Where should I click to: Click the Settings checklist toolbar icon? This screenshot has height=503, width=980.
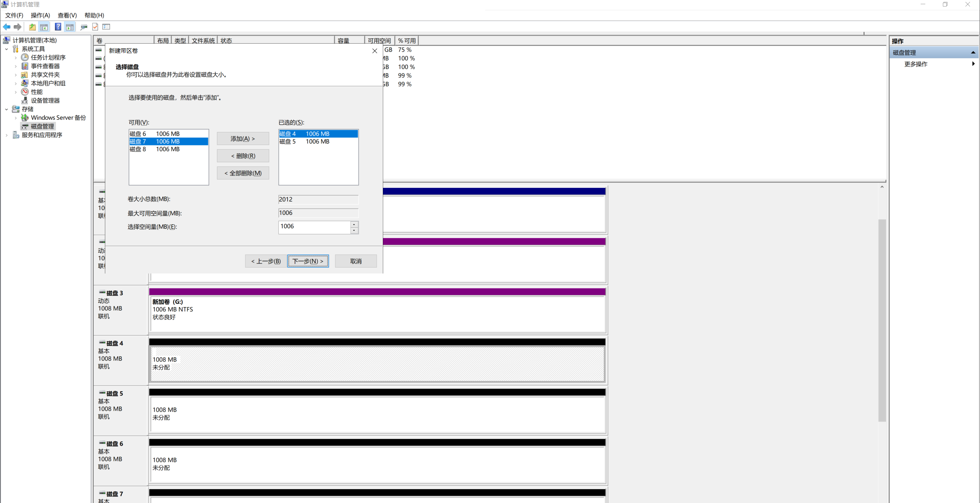pos(106,27)
